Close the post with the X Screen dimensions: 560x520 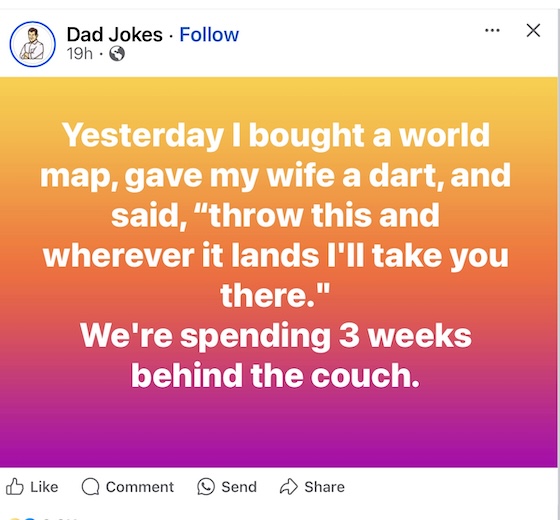[x=533, y=30]
